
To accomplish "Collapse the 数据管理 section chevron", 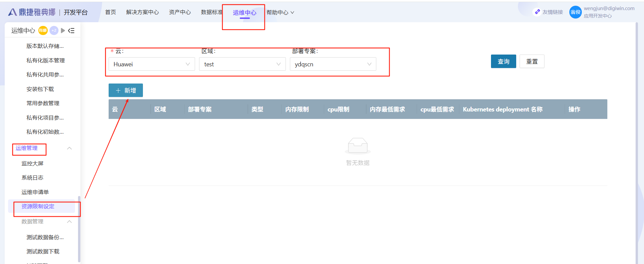I will point(69,222).
